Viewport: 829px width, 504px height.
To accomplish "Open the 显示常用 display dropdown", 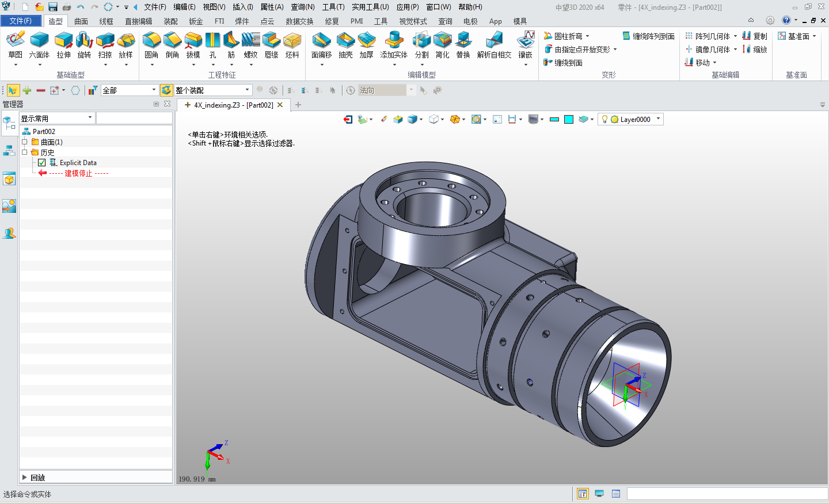I will point(90,118).
